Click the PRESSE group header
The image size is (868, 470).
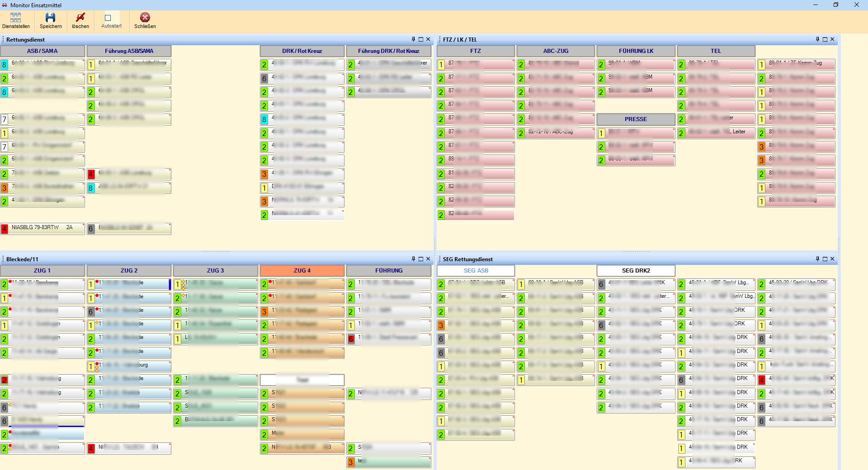[x=636, y=119]
